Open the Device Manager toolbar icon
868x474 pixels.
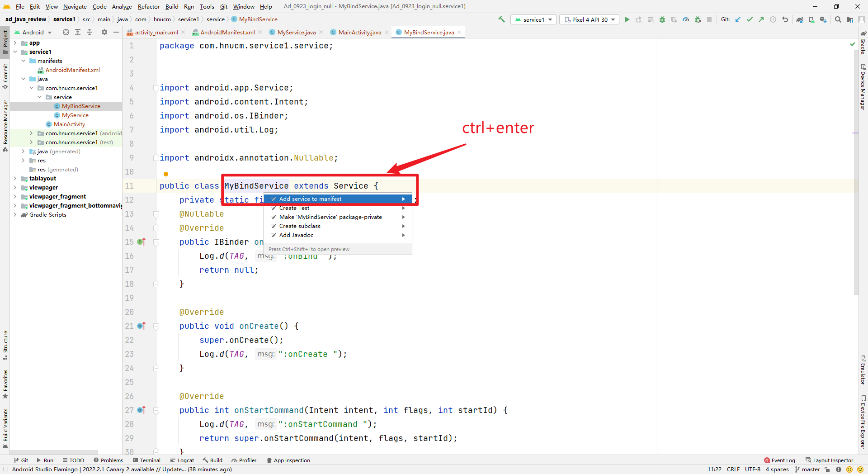tap(811, 19)
